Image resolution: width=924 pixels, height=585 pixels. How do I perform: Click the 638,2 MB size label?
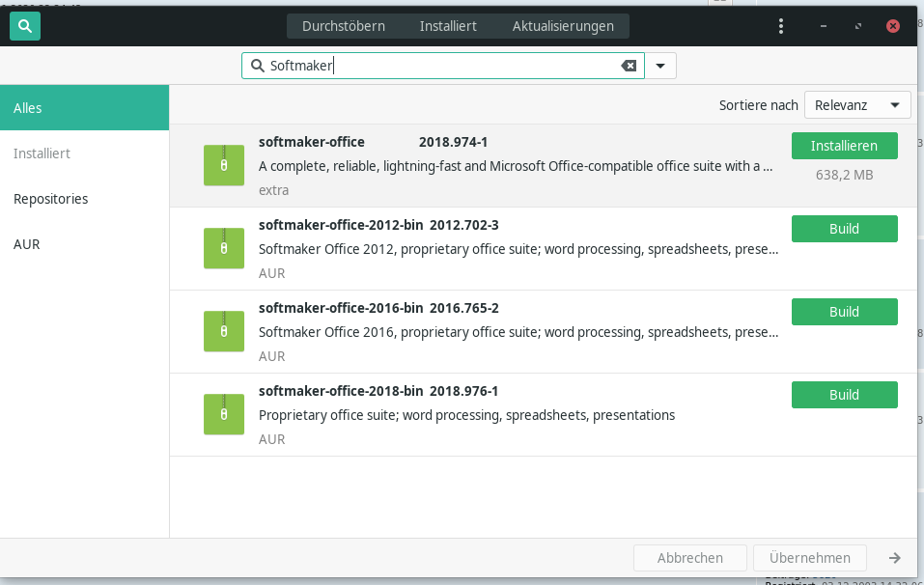(845, 175)
